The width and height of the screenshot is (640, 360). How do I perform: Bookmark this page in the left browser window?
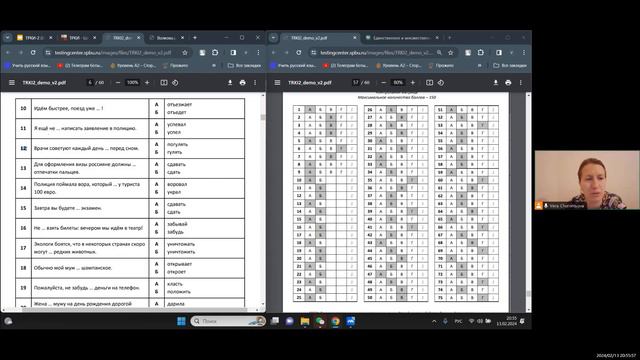click(x=185, y=53)
